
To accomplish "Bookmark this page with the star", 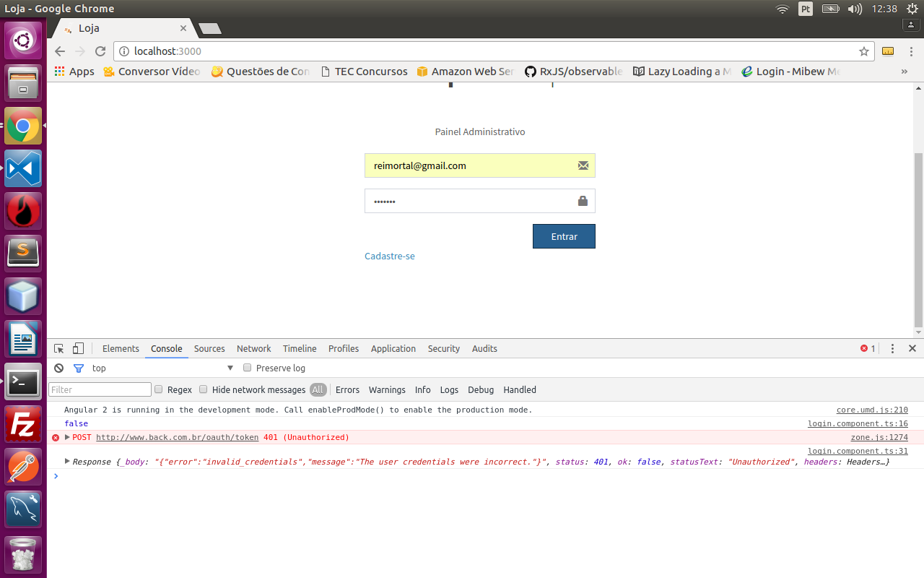I will pos(863,51).
